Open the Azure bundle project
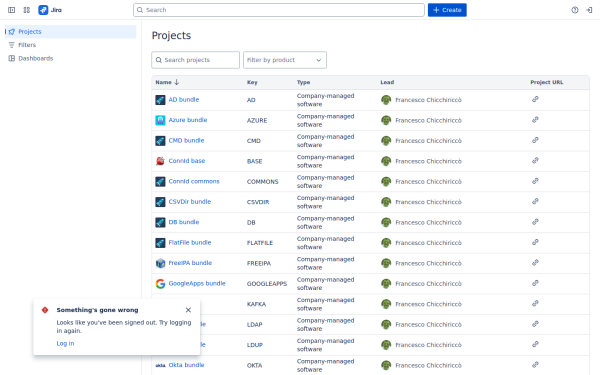The image size is (600, 375). [x=188, y=120]
